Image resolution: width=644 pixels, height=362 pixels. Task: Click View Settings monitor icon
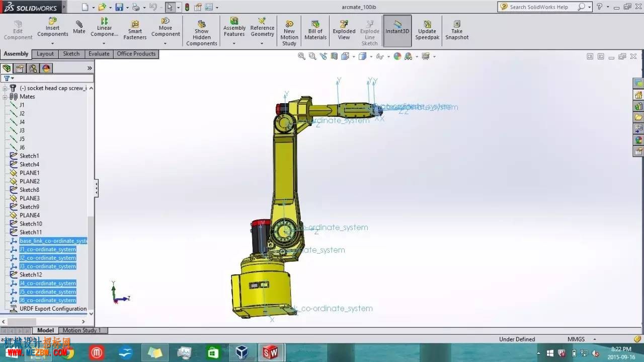[426, 56]
